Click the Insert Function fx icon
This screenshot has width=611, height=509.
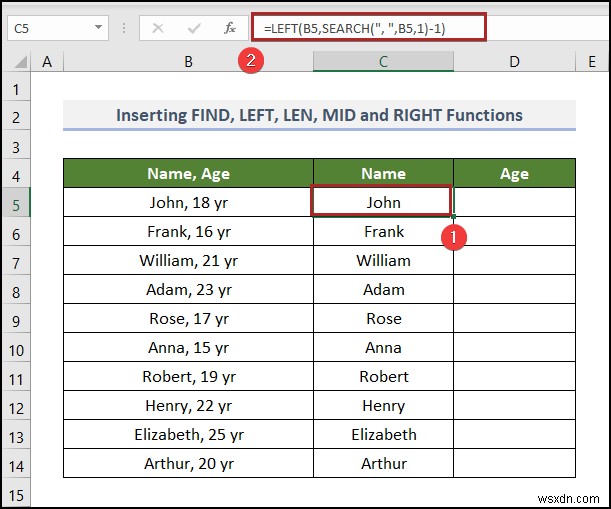point(230,28)
